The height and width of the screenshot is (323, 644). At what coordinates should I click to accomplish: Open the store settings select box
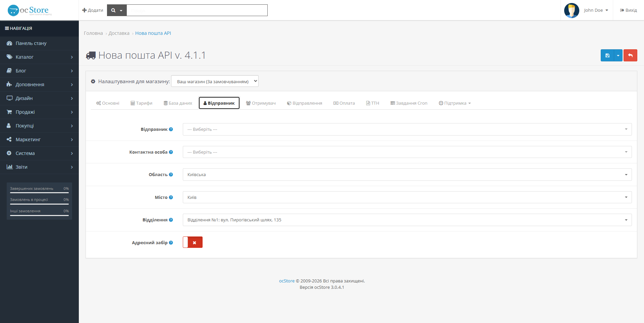(x=215, y=81)
